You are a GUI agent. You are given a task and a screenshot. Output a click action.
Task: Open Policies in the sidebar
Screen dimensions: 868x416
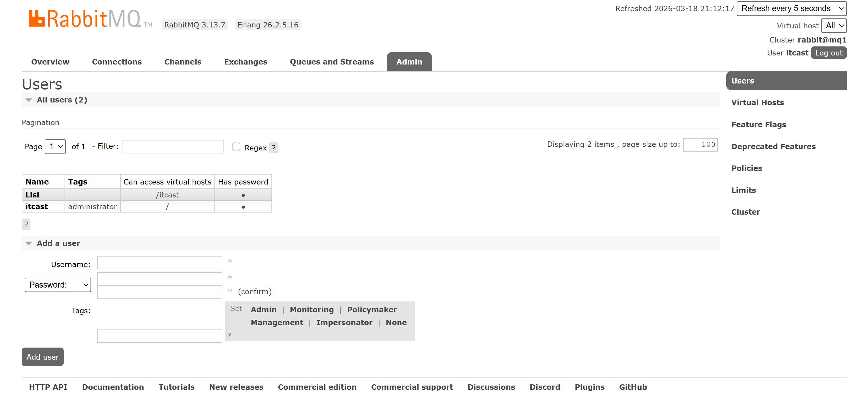[x=746, y=168]
